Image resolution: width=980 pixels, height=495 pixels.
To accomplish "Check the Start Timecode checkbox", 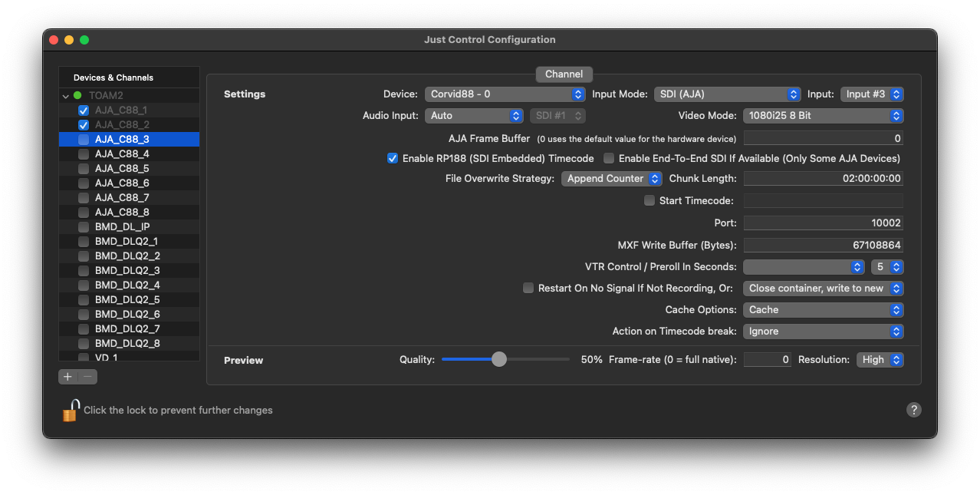I will click(x=649, y=200).
